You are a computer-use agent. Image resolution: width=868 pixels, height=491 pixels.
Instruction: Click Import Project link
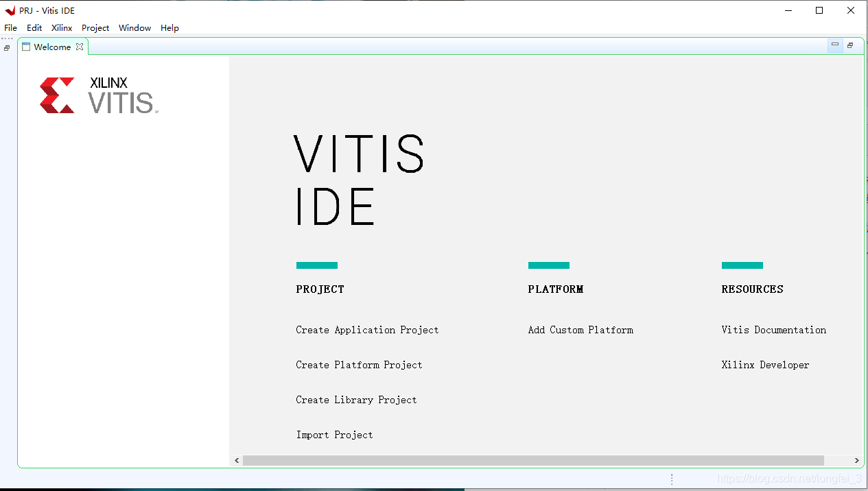point(334,435)
